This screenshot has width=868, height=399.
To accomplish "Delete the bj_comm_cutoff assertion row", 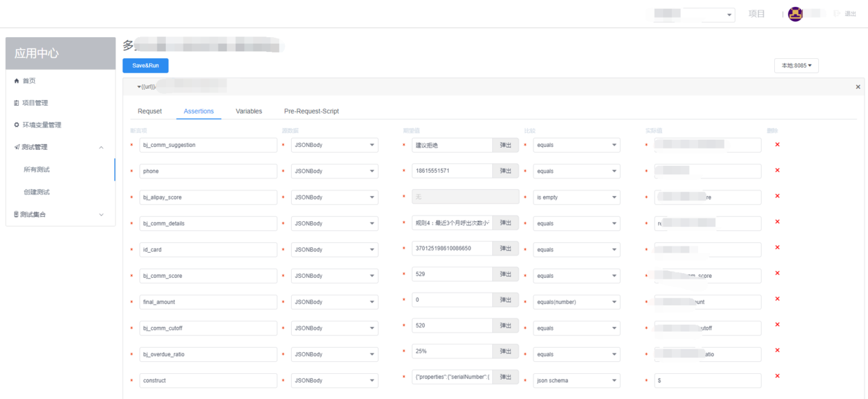I will [777, 326].
